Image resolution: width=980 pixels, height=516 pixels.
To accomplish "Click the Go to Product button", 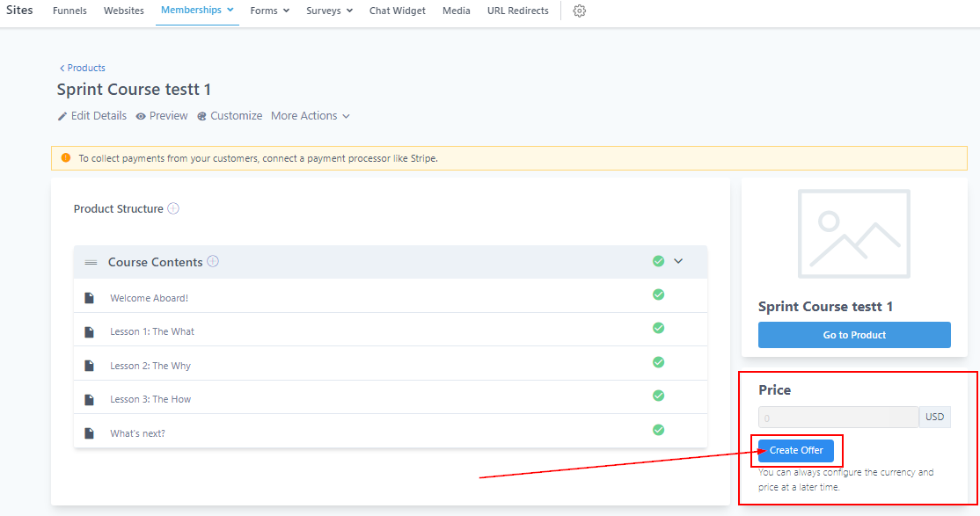I will coord(854,335).
